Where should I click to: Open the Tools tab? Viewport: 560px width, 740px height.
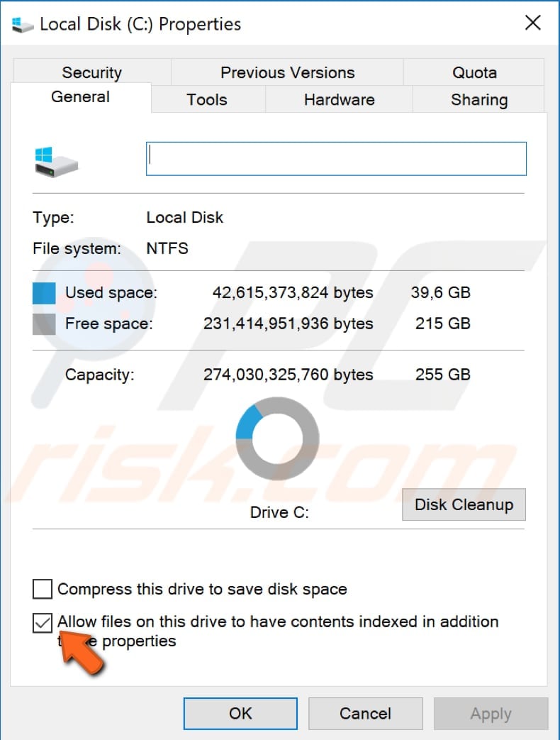207,99
